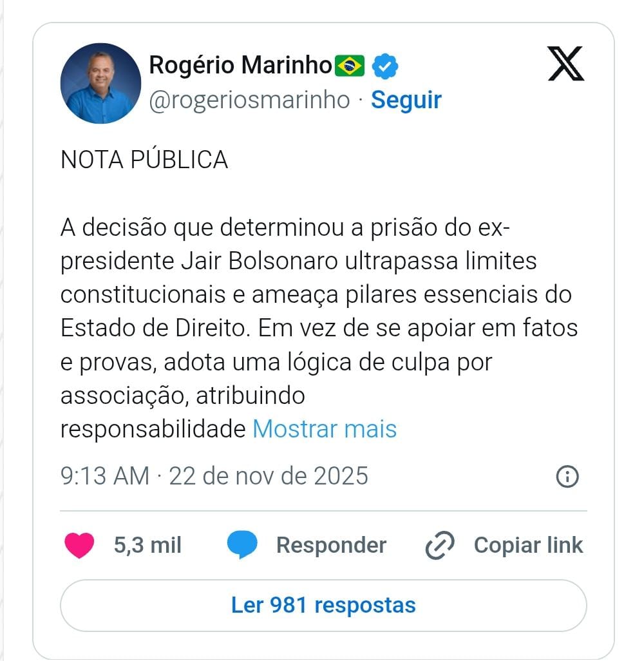
Task: Open the info circle icon
Action: coord(567,477)
